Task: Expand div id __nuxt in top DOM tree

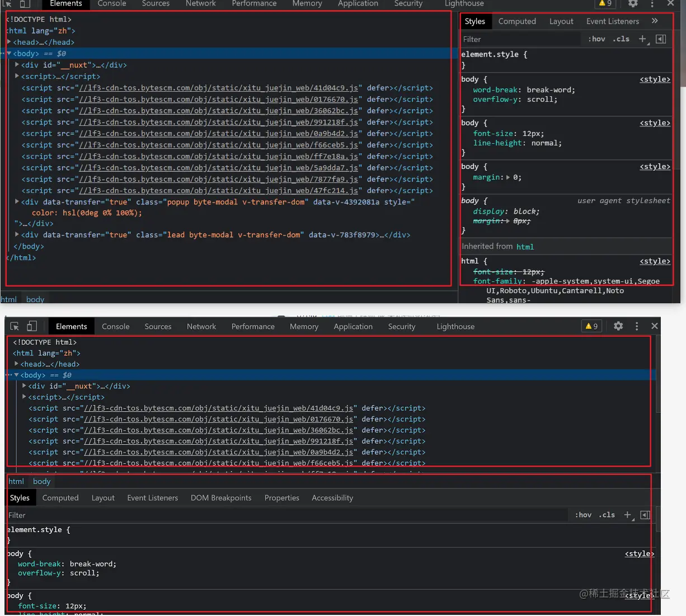Action: (x=17, y=65)
